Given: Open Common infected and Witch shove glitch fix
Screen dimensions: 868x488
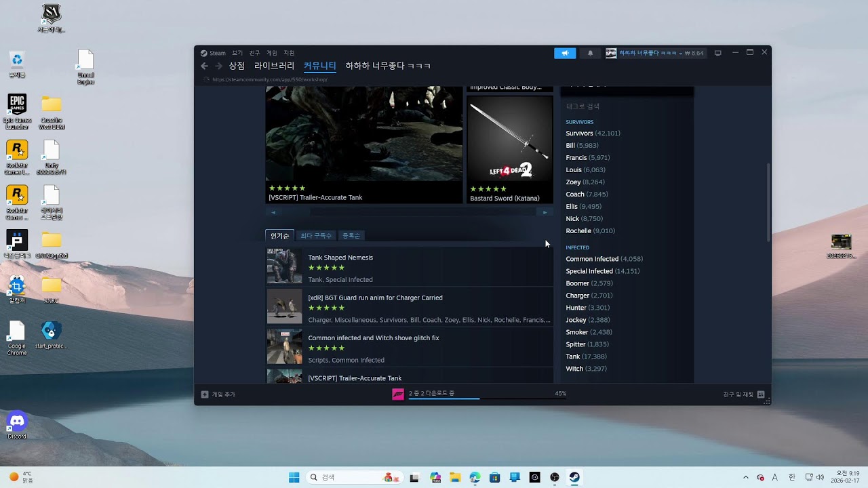Looking at the screenshot, I should pos(374,338).
